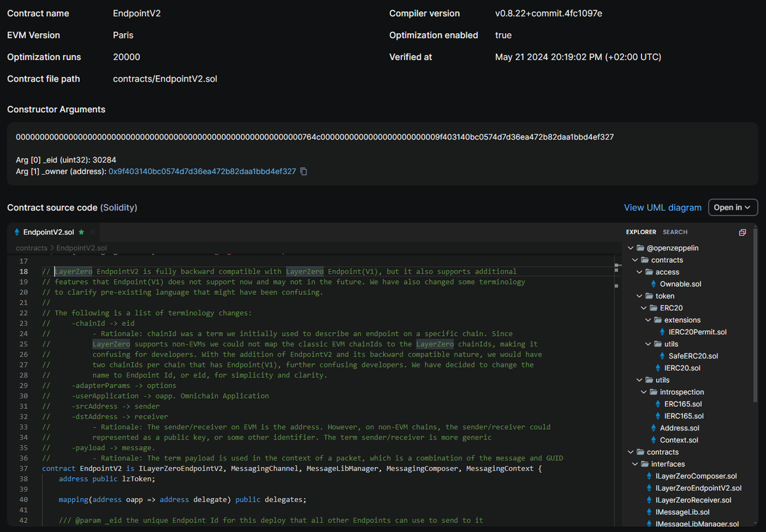The height and width of the screenshot is (532, 766).
Task: Click the IERC165.sol file icon
Action: [658, 416]
